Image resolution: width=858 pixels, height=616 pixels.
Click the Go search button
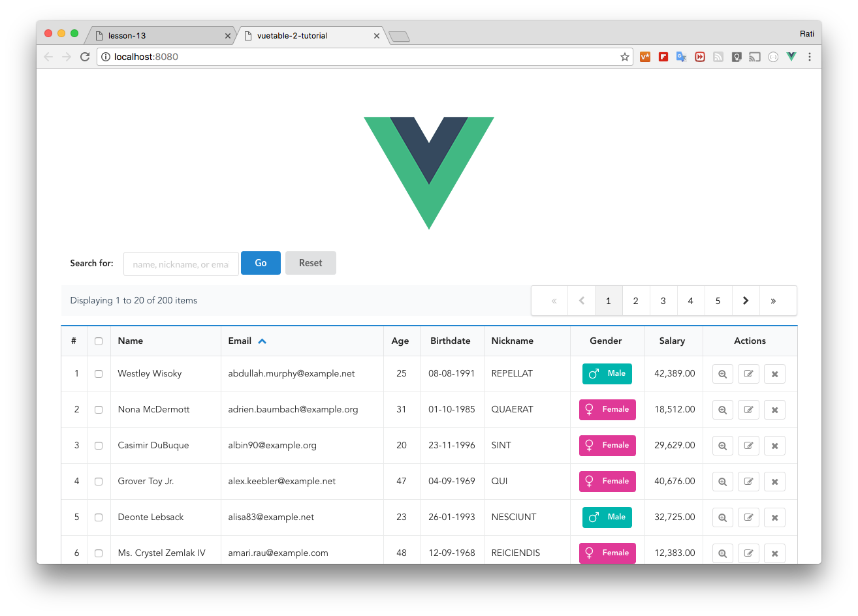pos(261,263)
